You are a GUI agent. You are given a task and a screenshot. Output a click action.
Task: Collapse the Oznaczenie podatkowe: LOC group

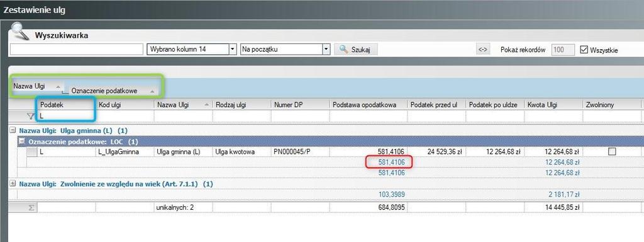(x=21, y=141)
